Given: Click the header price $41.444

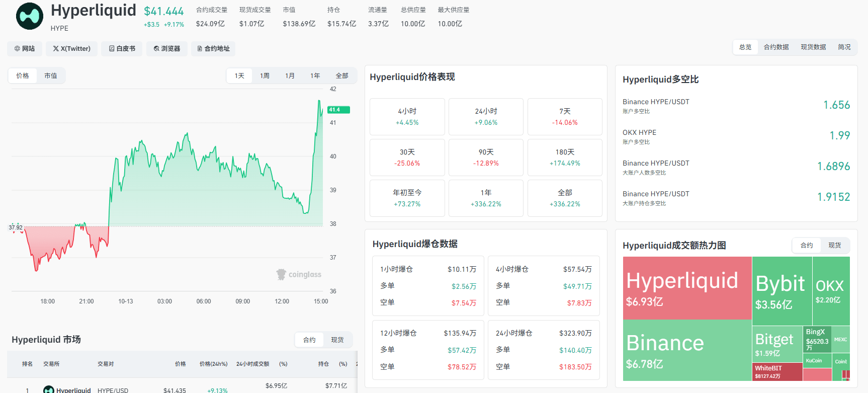Looking at the screenshot, I should pyautogui.click(x=164, y=11).
